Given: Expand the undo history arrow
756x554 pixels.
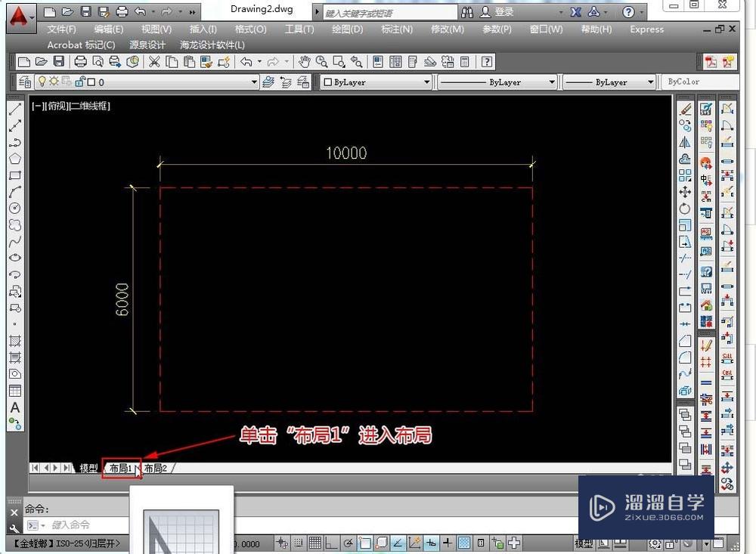Looking at the screenshot, I should pos(259,62).
